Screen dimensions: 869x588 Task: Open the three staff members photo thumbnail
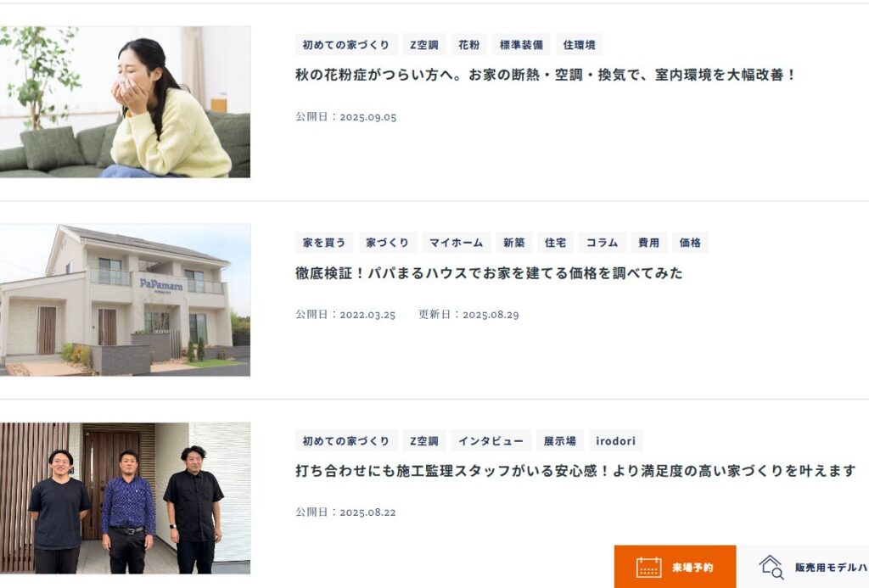[x=126, y=498]
